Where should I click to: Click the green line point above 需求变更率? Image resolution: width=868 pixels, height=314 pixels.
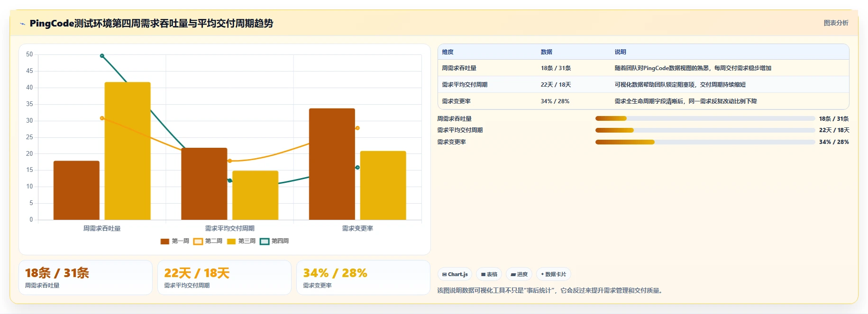[x=357, y=168]
